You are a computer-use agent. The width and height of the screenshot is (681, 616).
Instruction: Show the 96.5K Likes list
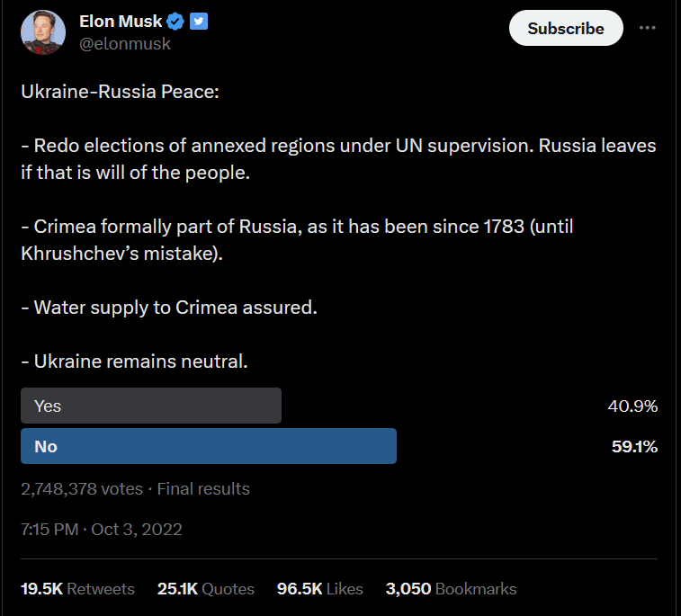(x=319, y=589)
